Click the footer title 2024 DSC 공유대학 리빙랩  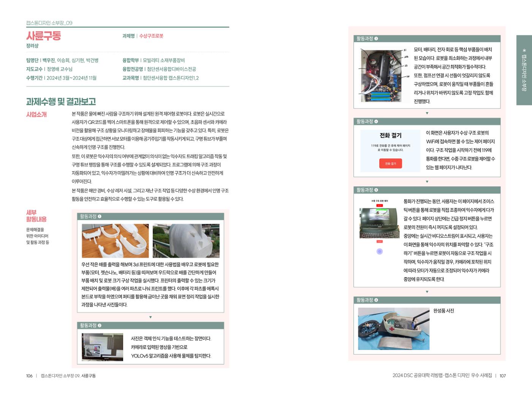click(442, 375)
